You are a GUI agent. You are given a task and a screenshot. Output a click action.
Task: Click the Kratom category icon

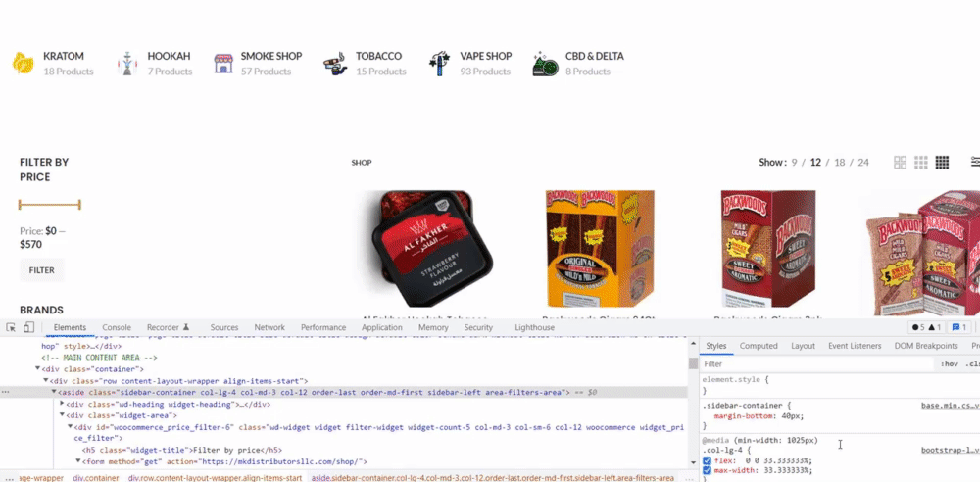(x=24, y=63)
